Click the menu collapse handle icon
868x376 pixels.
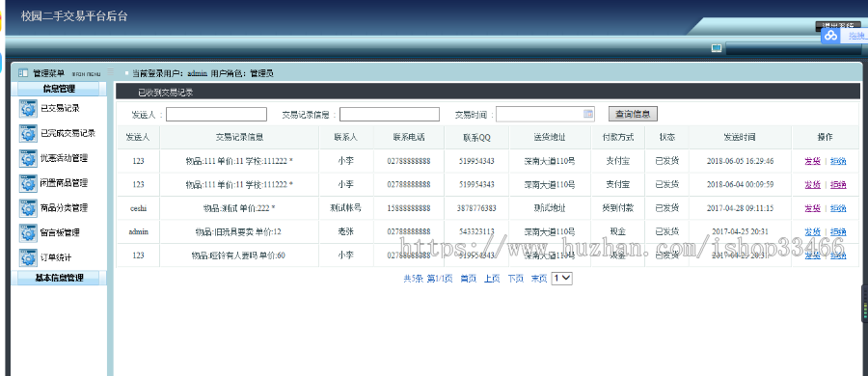click(x=111, y=72)
